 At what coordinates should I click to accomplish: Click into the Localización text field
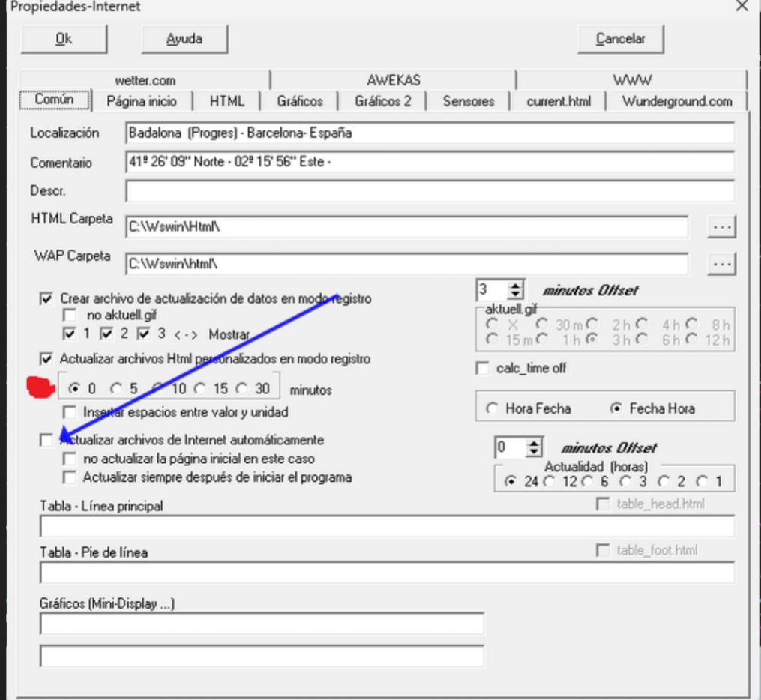coord(430,133)
